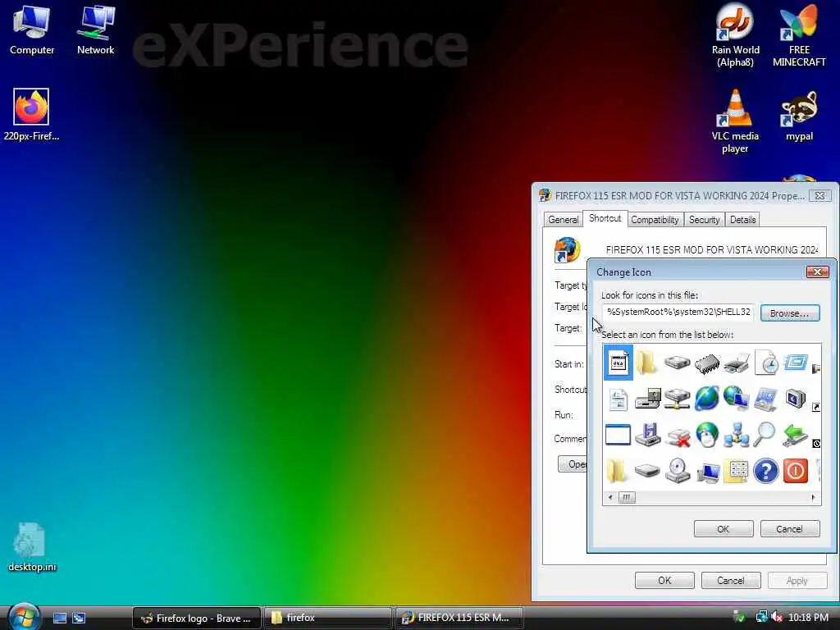
Task: Select the desktop.ini file icon
Action: pyautogui.click(x=32, y=547)
